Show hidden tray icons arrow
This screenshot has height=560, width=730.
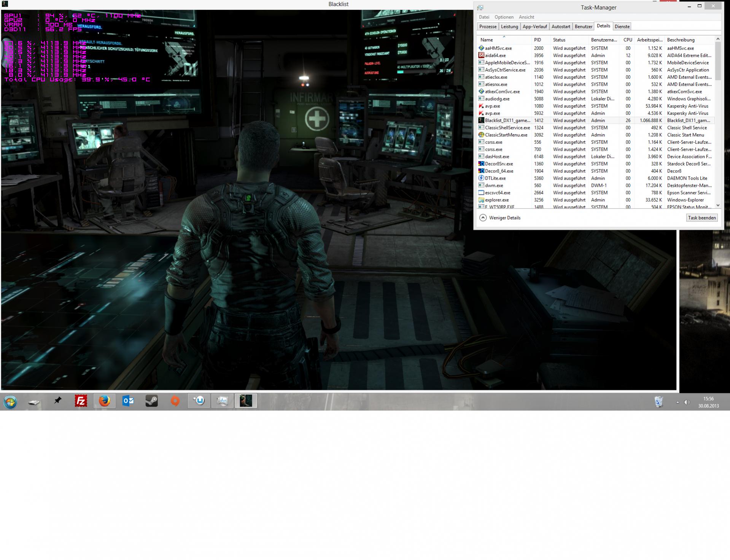click(678, 402)
